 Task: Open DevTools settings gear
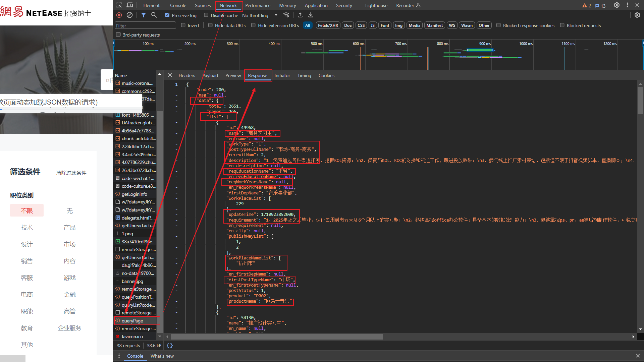[617, 5]
